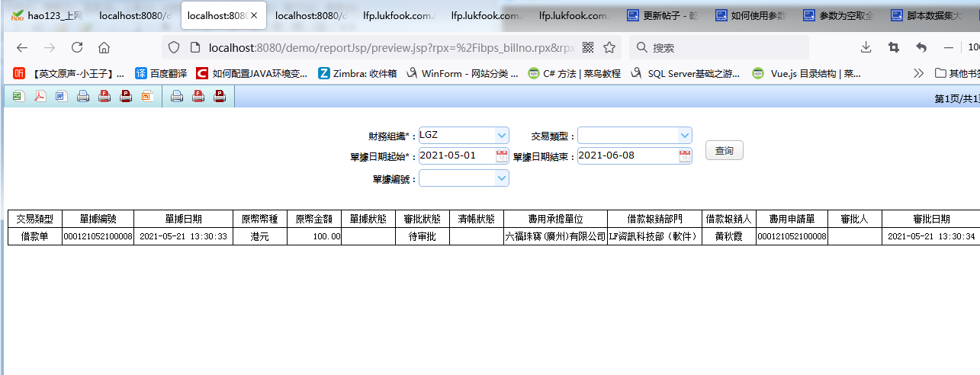Bookmark this page with the star icon
980x375 pixels.
click(609, 47)
